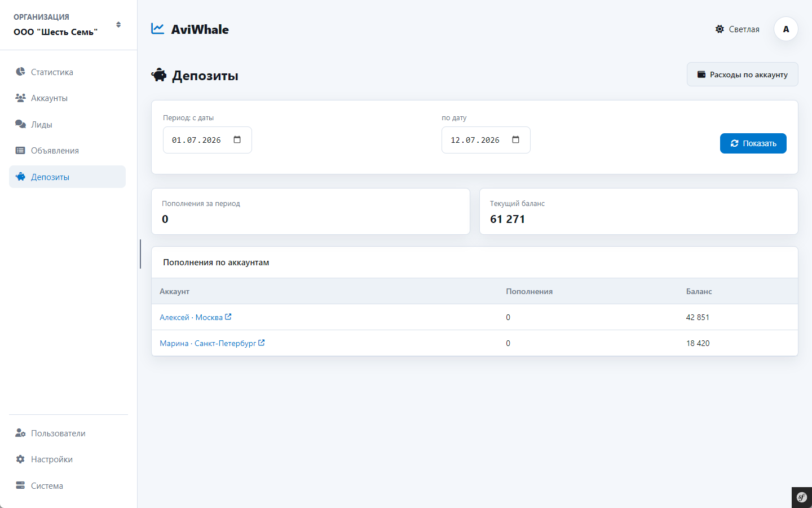This screenshot has height=508, width=812.
Task: Open the Symfony debug toolbar icon
Action: coord(802,497)
